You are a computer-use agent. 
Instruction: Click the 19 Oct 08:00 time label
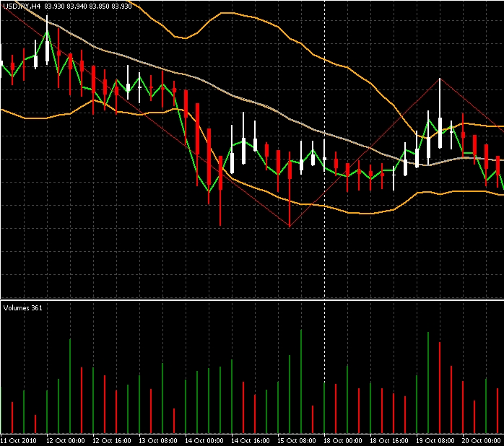(x=435, y=440)
